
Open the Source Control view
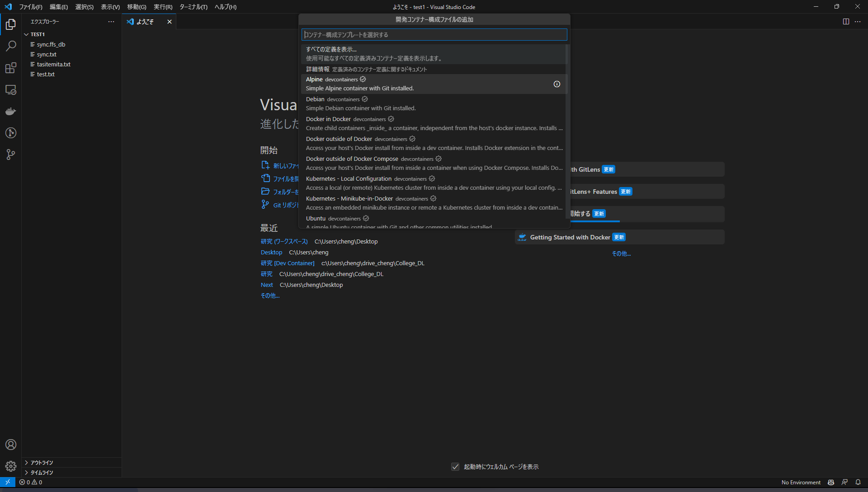pyautogui.click(x=11, y=155)
